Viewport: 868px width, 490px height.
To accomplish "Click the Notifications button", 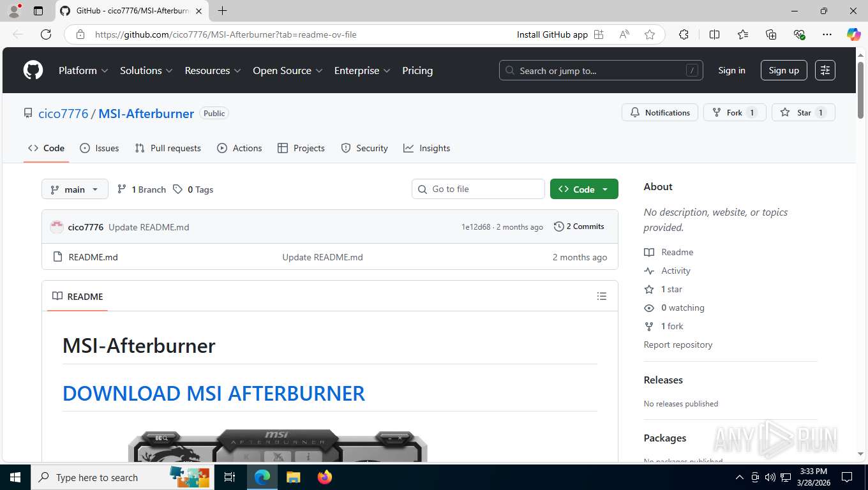I will tap(660, 112).
